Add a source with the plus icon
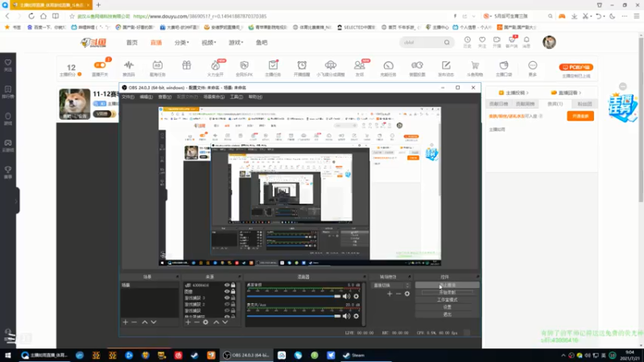Viewport: 644px width, 362px height. [x=188, y=323]
